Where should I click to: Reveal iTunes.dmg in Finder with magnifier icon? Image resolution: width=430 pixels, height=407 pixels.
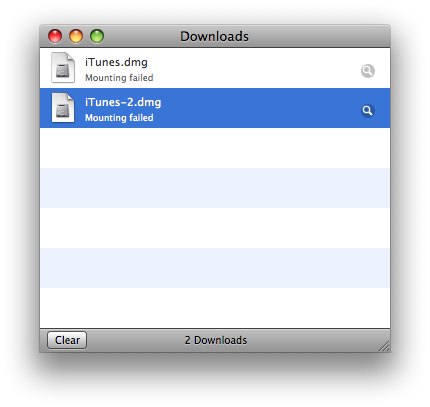[x=368, y=71]
